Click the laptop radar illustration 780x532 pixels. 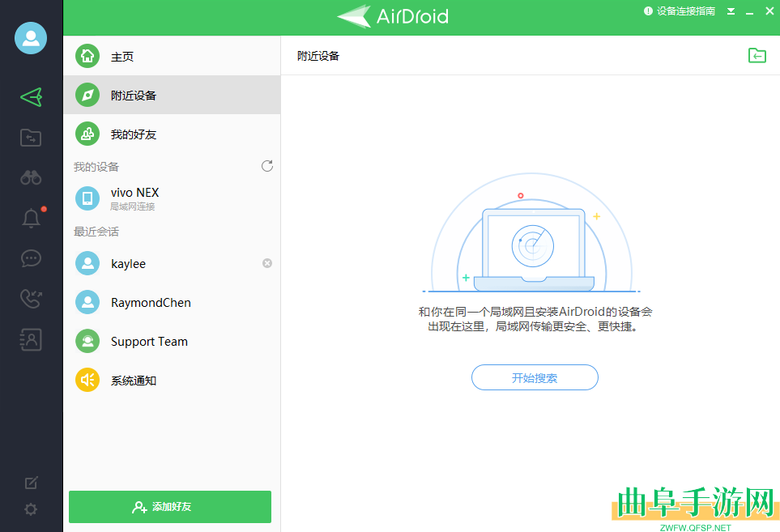pyautogui.click(x=532, y=232)
